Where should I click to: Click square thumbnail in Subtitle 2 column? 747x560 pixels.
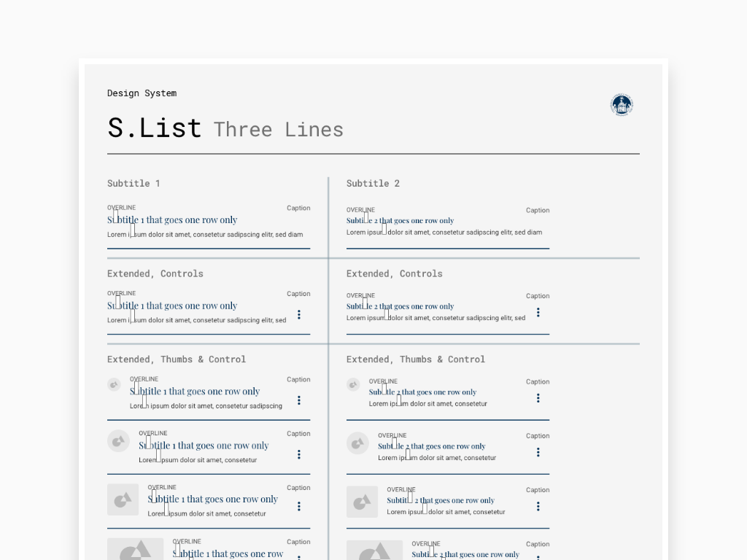pos(362,502)
